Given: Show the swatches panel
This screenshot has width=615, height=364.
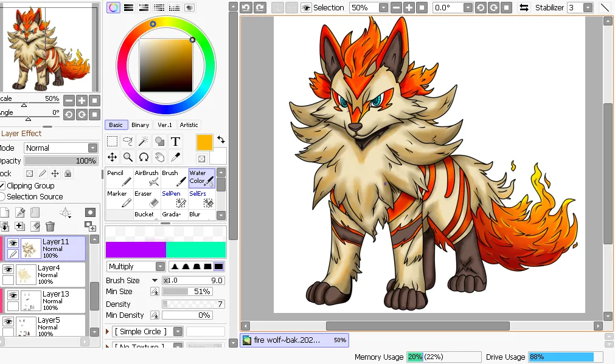Looking at the screenshot, I should tap(175, 7).
